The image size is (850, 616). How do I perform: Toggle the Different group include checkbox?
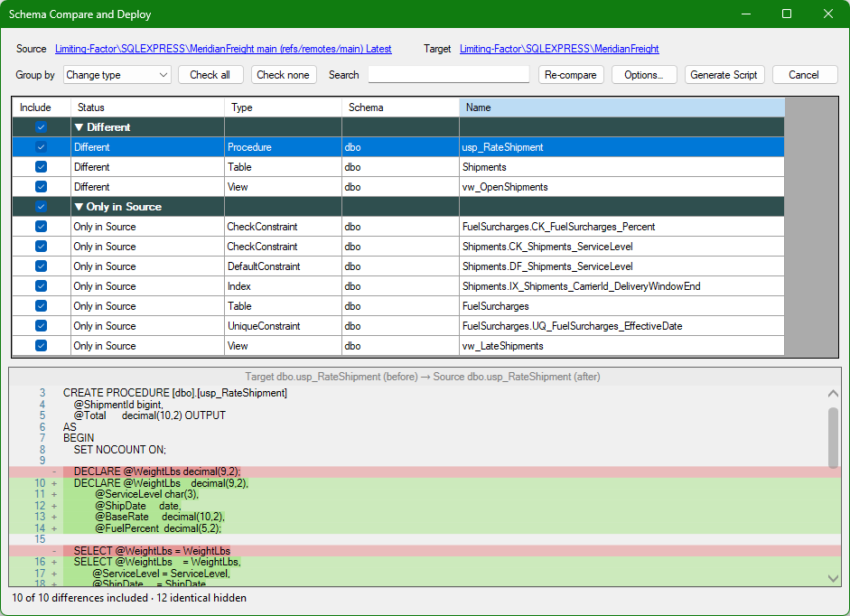(42, 126)
